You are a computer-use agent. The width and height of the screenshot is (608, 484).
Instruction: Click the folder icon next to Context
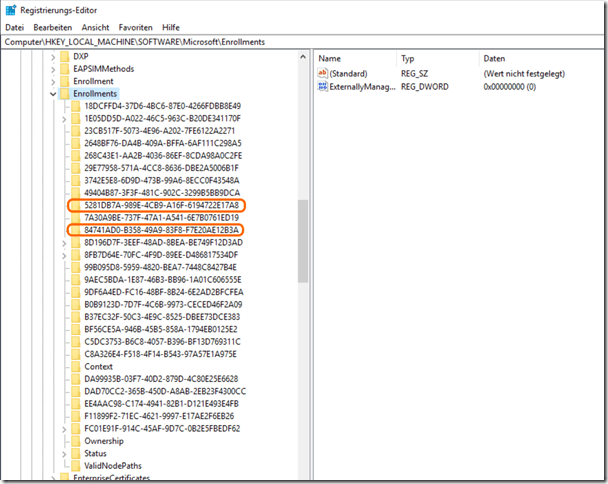point(76,366)
